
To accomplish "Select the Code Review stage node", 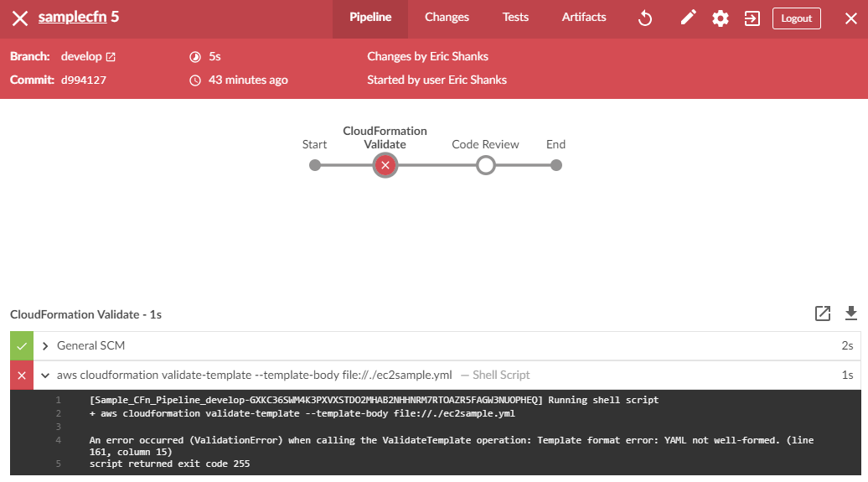I will (x=485, y=165).
